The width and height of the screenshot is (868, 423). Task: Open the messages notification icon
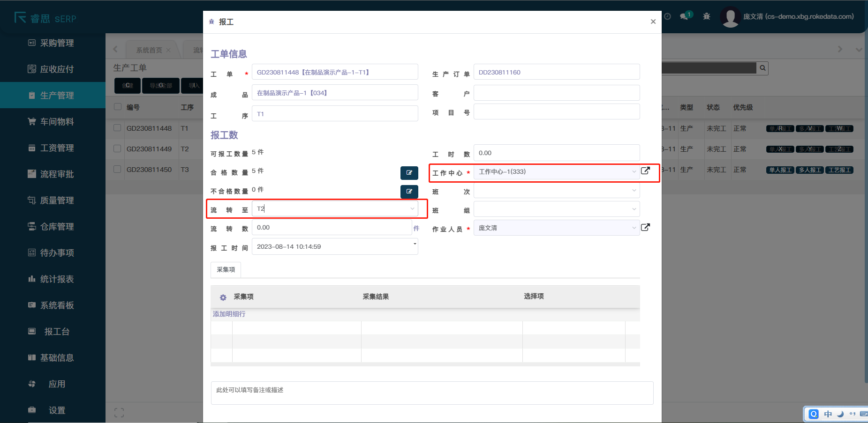click(x=685, y=16)
